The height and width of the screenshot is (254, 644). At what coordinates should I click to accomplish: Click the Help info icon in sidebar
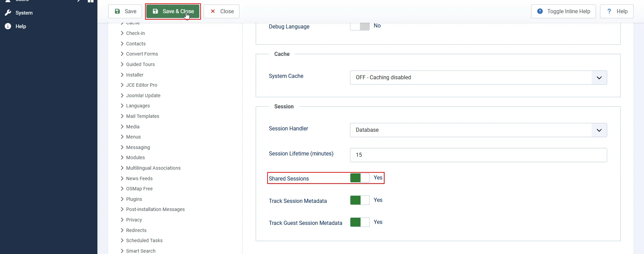coord(8,26)
